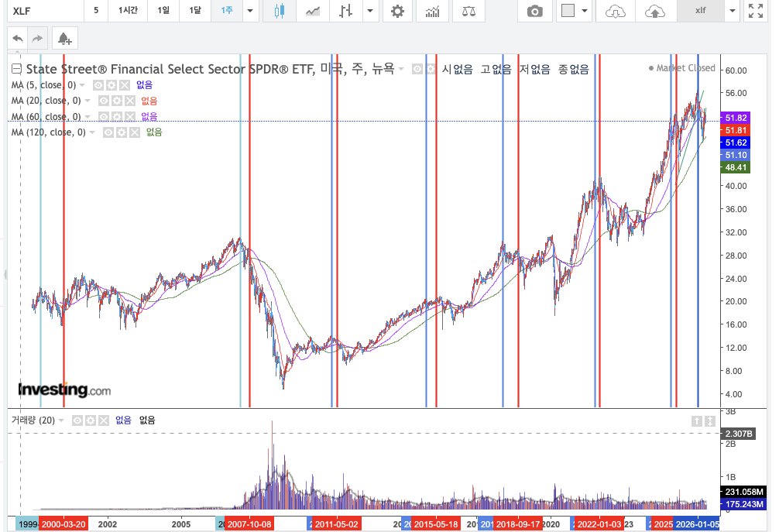Select the bar chart style
Image resolution: width=779 pixels, height=532 pixels.
click(x=346, y=11)
